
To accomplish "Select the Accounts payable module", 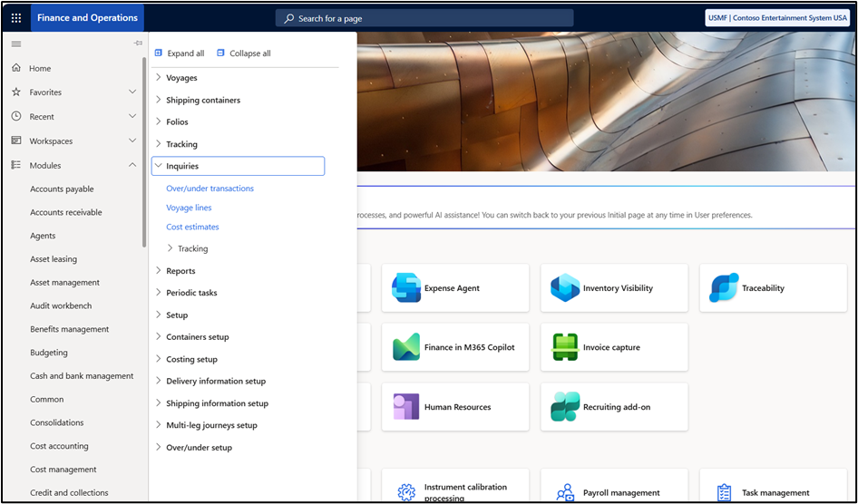I will (62, 189).
